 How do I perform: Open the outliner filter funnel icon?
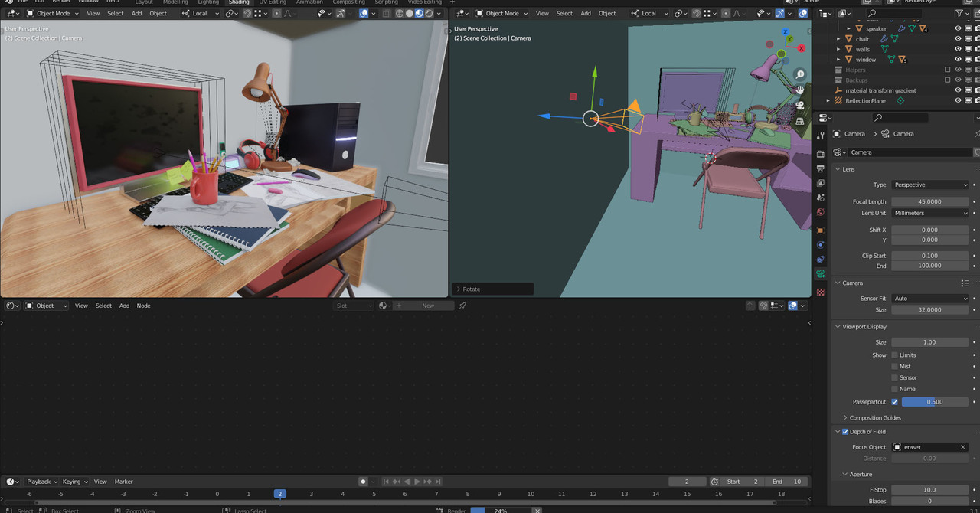(959, 13)
